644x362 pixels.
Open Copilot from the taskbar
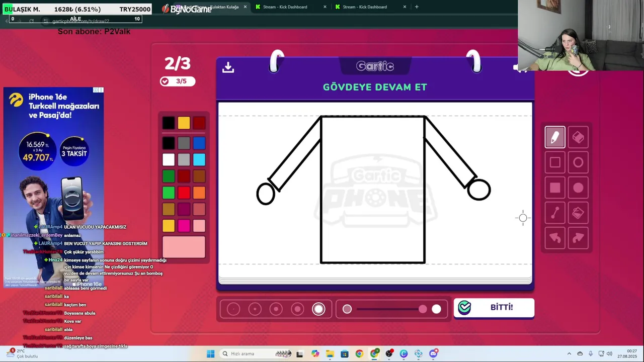[x=315, y=354]
